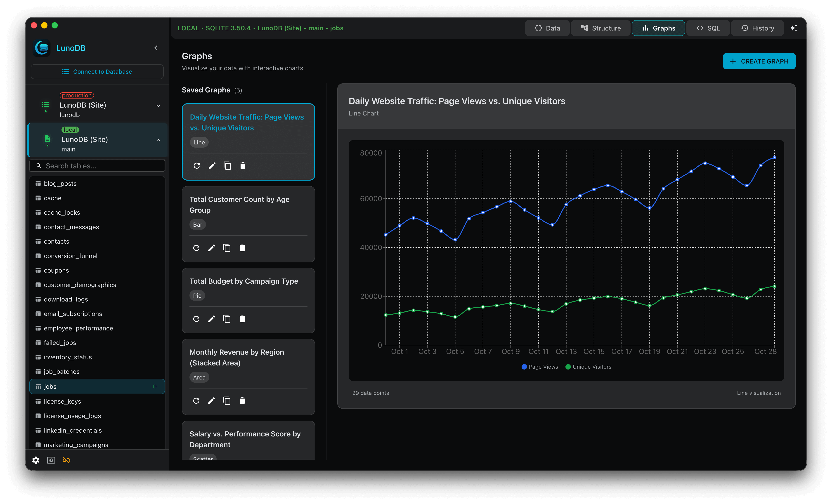Toggle the sidebar panel layout icon
This screenshot has height=504, width=832.
pyautogui.click(x=51, y=460)
